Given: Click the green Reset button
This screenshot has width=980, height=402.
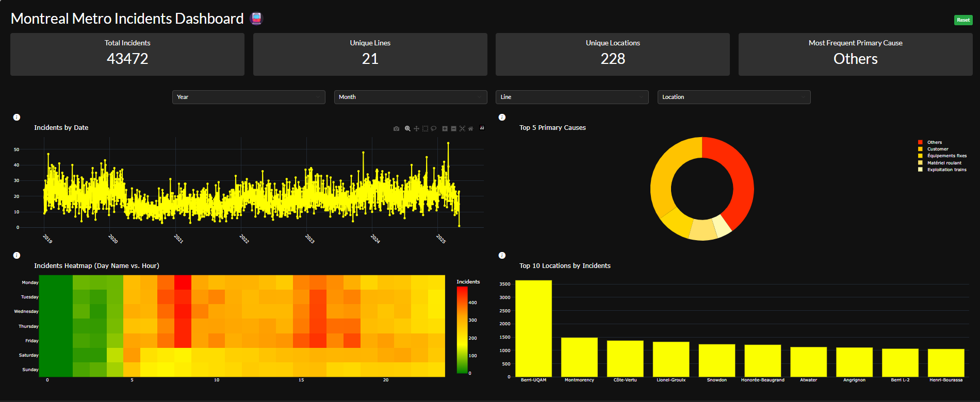Looking at the screenshot, I should [x=963, y=20].
